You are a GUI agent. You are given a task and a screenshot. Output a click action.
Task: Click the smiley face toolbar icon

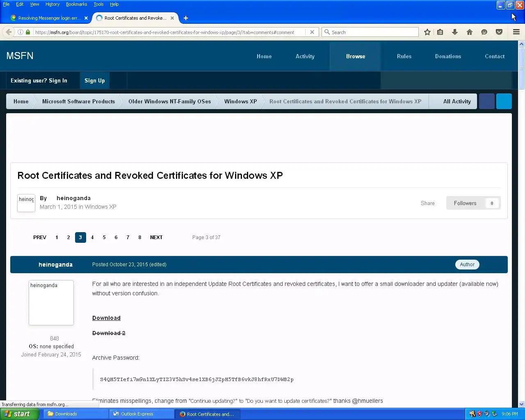click(x=484, y=32)
